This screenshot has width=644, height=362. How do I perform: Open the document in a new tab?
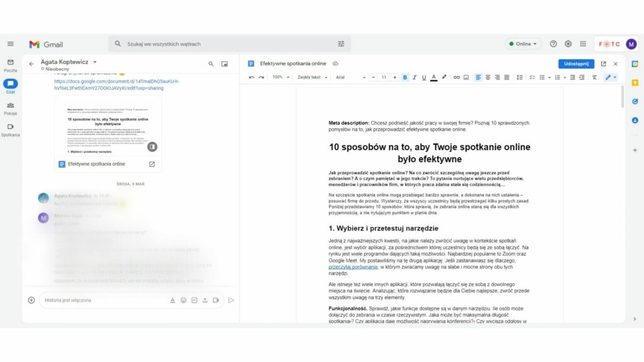tap(603, 63)
